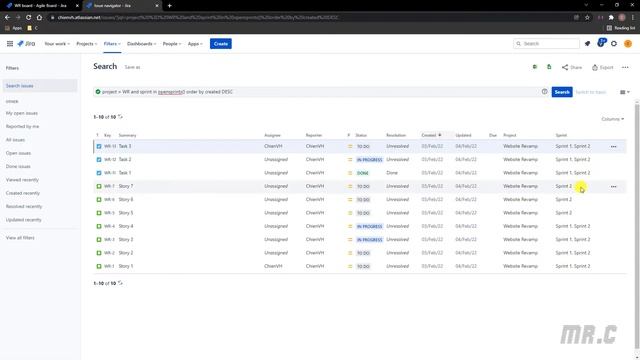The width and height of the screenshot is (640, 360).
Task: Click the Share icon button
Action: point(572,67)
